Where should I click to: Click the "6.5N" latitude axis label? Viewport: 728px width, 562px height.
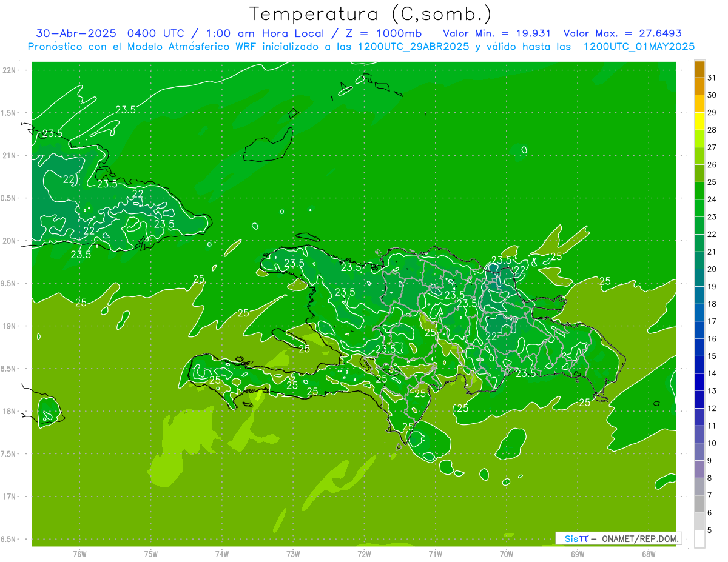coord(9,540)
